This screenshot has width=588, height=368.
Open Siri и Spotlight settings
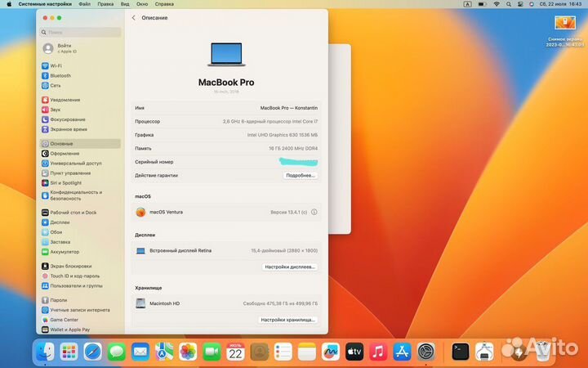click(61, 183)
